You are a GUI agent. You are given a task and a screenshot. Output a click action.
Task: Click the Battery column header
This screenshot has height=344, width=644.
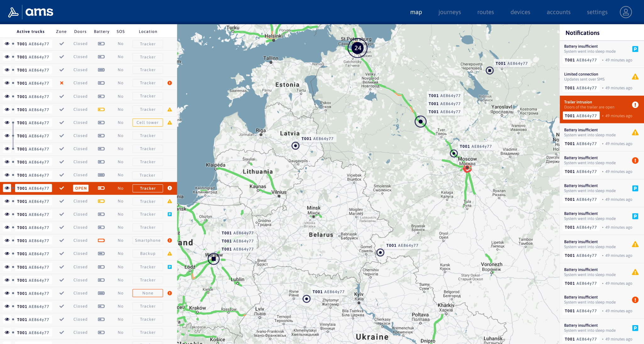(102, 31)
